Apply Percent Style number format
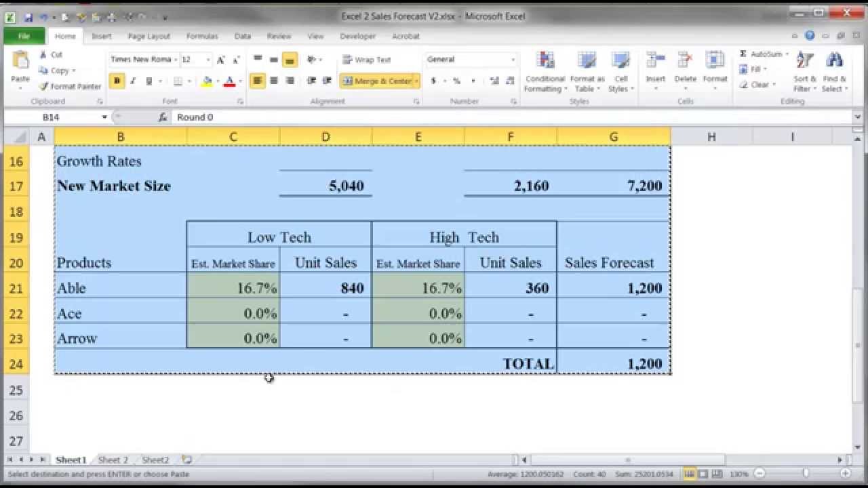 [x=456, y=81]
